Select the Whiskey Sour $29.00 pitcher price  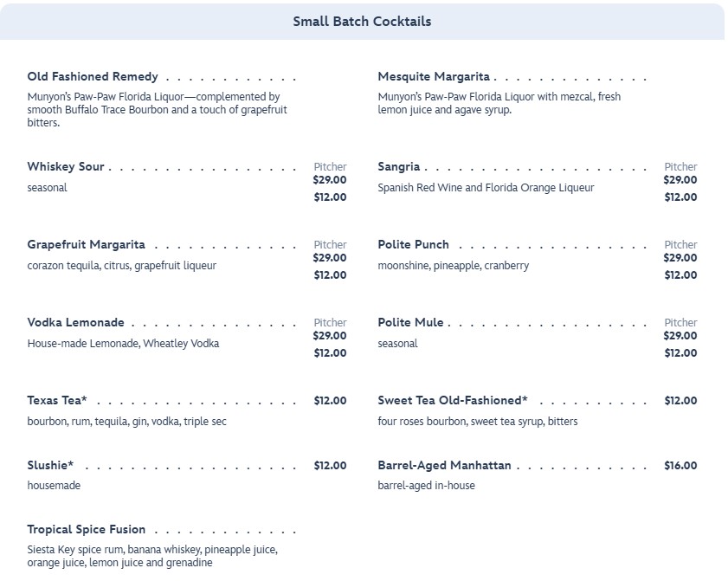[x=330, y=180]
